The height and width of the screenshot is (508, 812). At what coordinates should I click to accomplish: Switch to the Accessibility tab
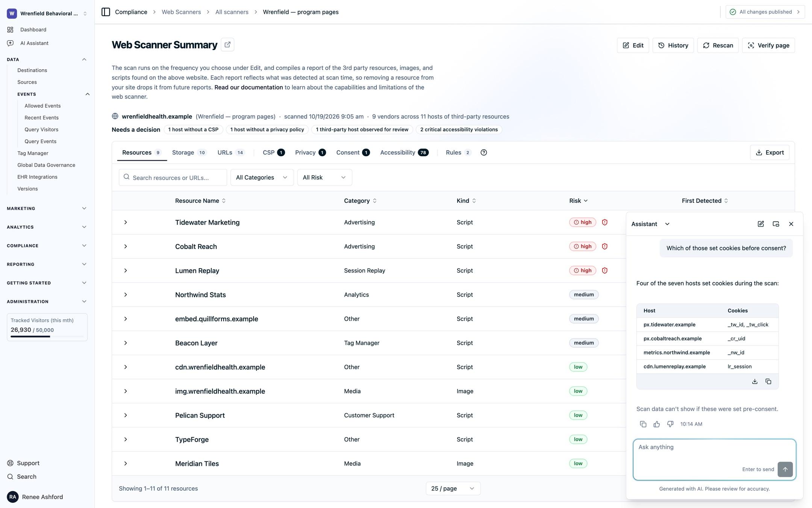(404, 152)
